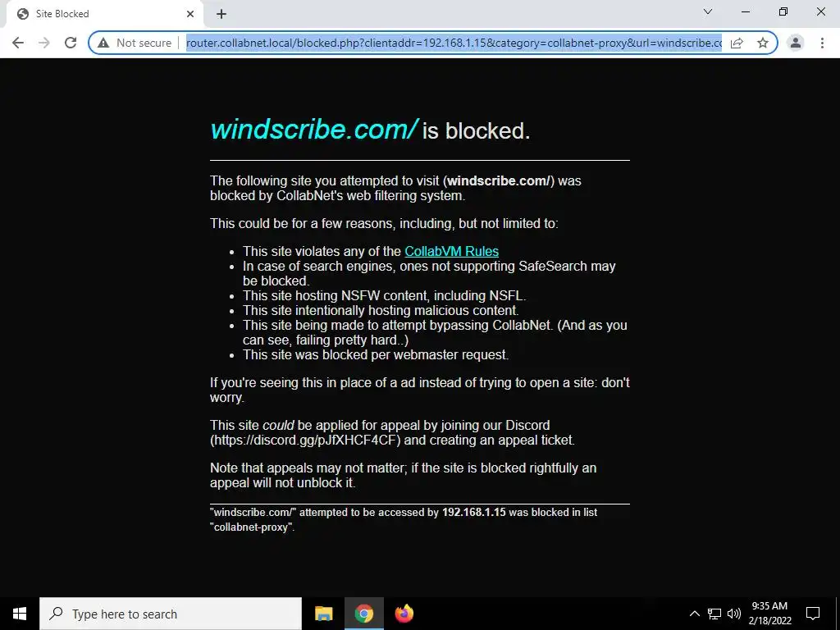
Task: Open Chrome's three-dot menu
Action: pyautogui.click(x=822, y=43)
